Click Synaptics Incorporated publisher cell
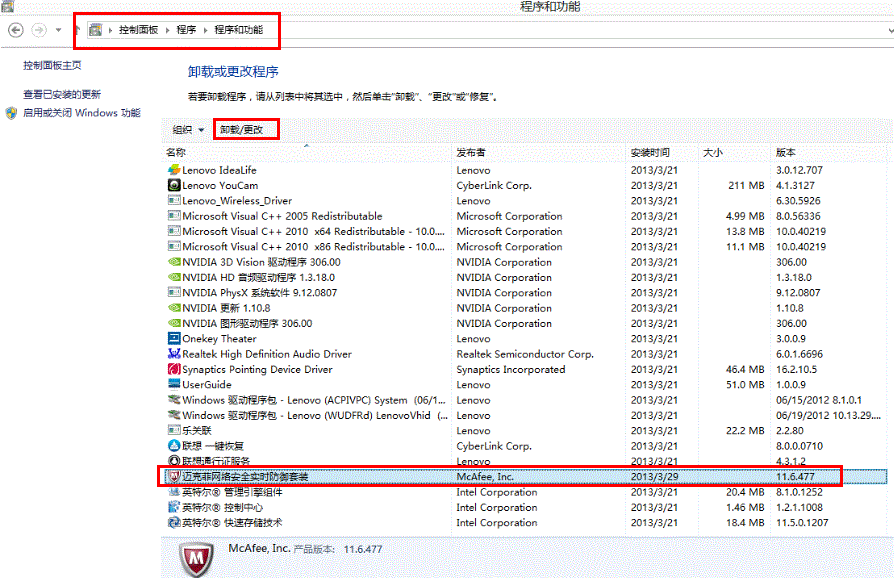This screenshot has height=578, width=894. 511,369
